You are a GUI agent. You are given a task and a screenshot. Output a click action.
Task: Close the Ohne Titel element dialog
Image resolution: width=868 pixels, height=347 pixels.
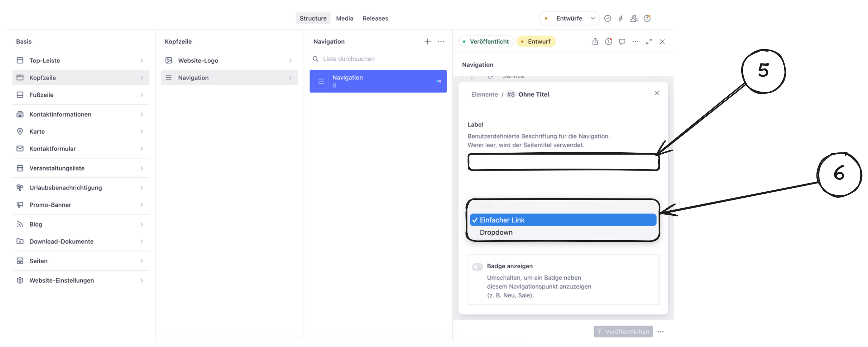click(x=657, y=93)
